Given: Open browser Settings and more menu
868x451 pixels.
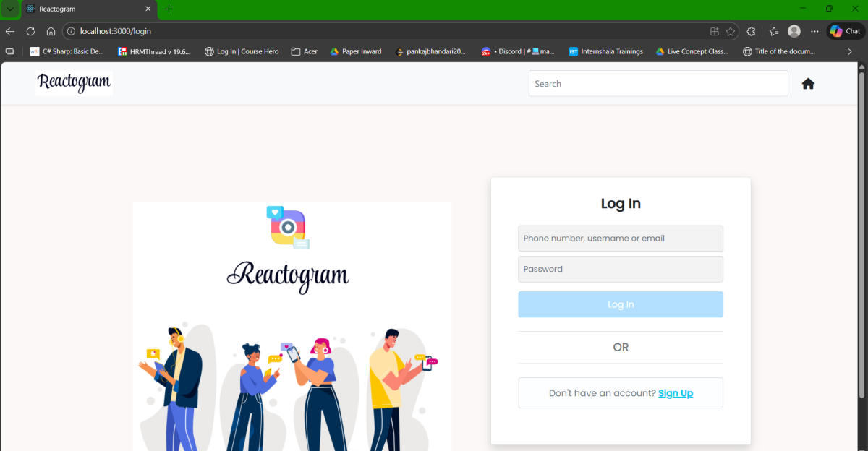Looking at the screenshot, I should [814, 31].
